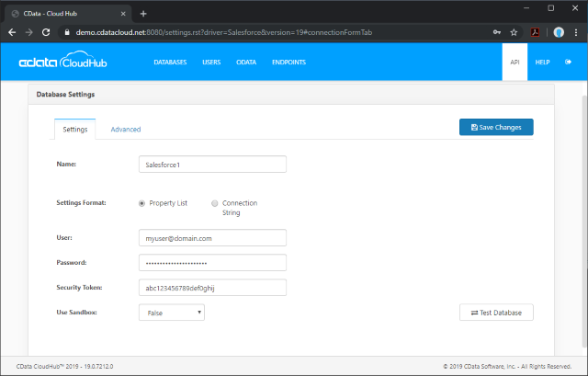This screenshot has height=376, width=588.
Task: Close the CData - Cloud Hub tab
Action: (x=123, y=14)
